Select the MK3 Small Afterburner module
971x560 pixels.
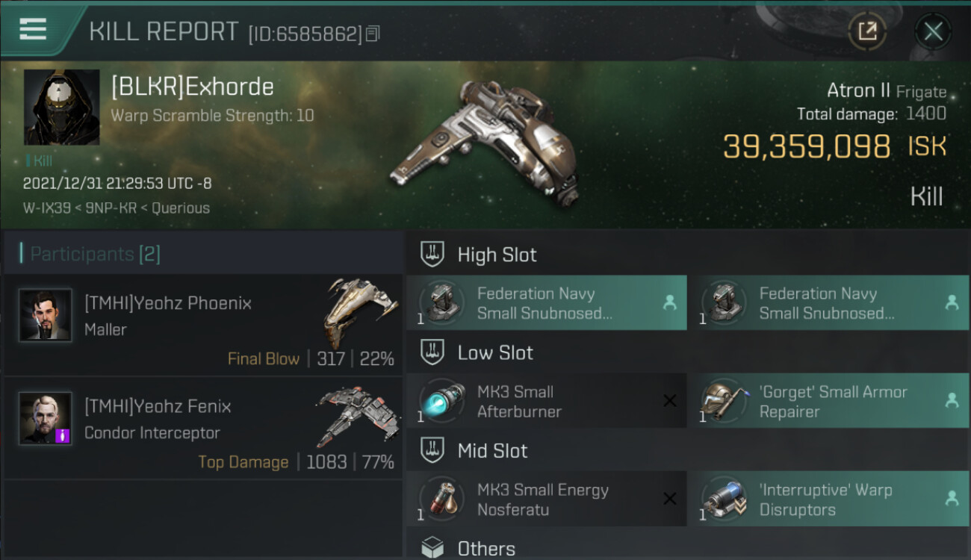pos(547,401)
